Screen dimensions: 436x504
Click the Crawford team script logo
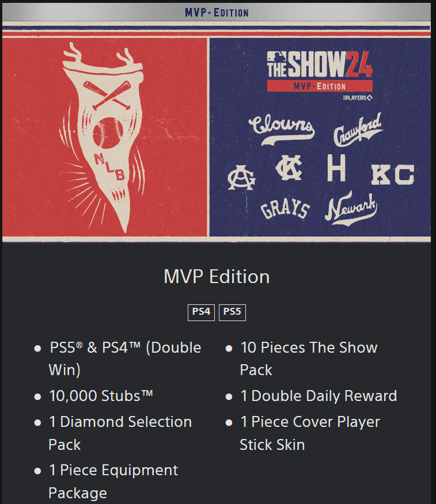[x=358, y=130]
